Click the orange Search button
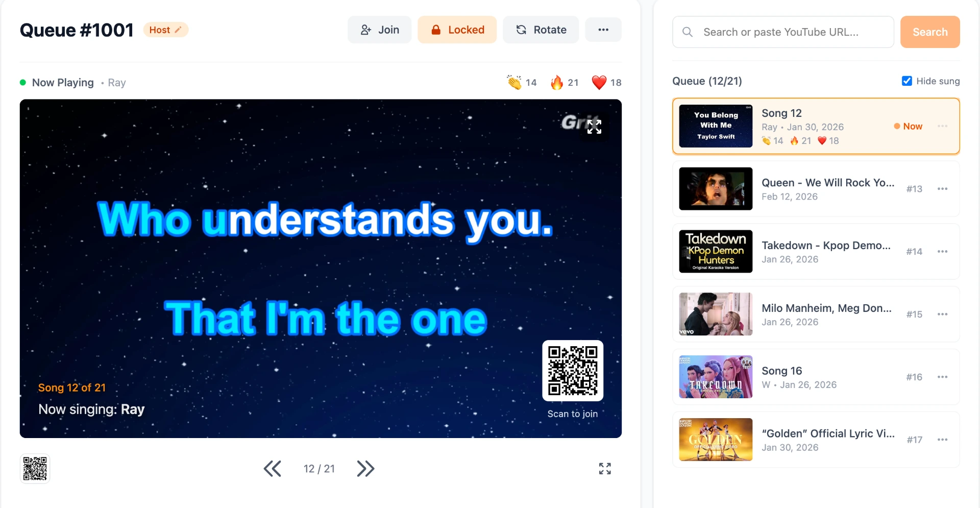Screen dimensions: 980x508 [x=930, y=32]
